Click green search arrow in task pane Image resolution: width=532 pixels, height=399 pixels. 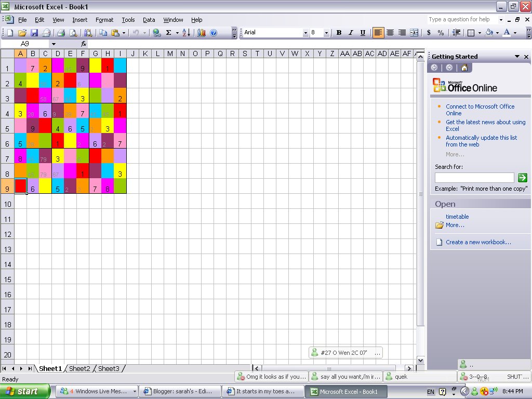tap(523, 177)
